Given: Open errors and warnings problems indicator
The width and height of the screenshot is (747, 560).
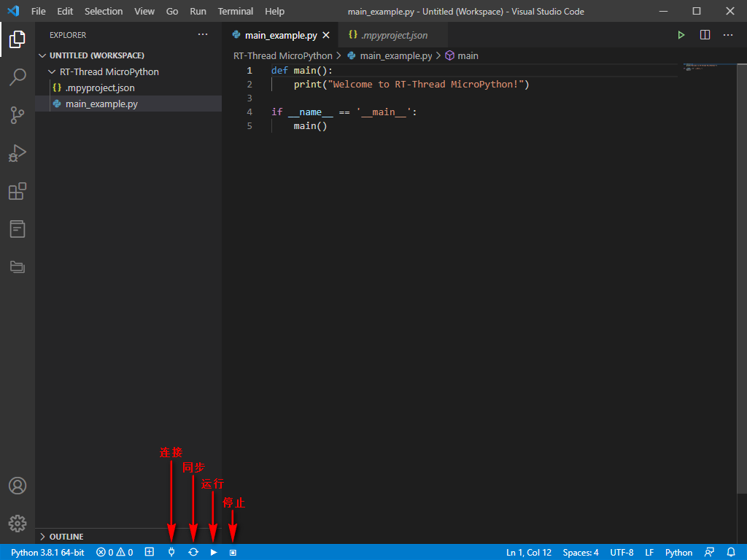Looking at the screenshot, I should (x=115, y=553).
